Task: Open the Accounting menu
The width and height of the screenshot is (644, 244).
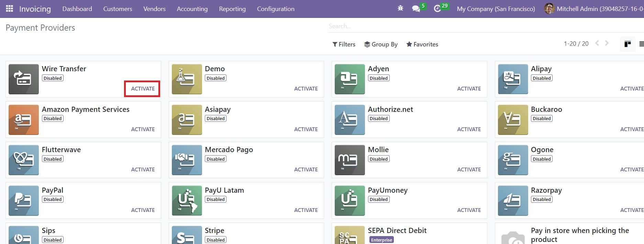Action: coord(192,9)
